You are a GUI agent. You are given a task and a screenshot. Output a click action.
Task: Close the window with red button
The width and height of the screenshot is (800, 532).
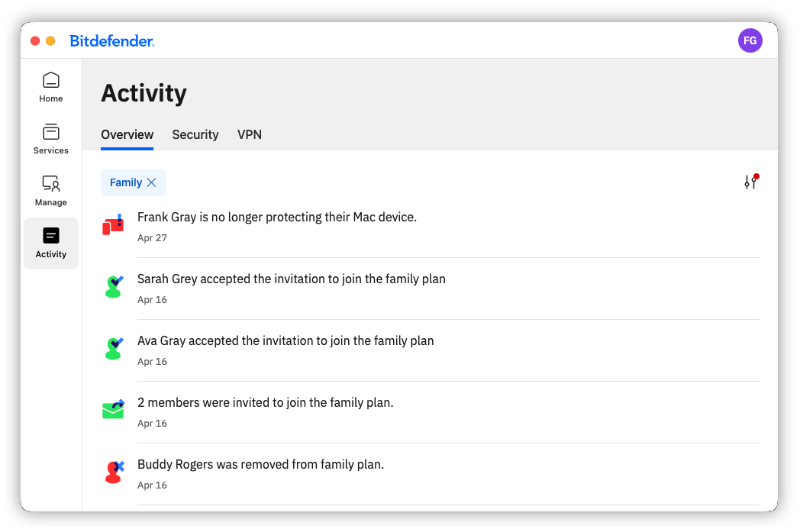tap(35, 40)
